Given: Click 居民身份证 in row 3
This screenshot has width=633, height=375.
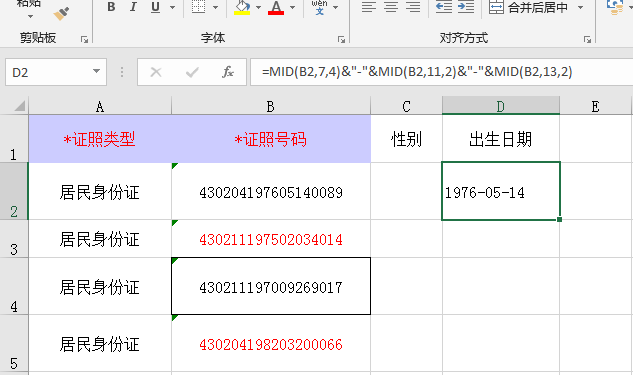Looking at the screenshot, I should tap(100, 239).
